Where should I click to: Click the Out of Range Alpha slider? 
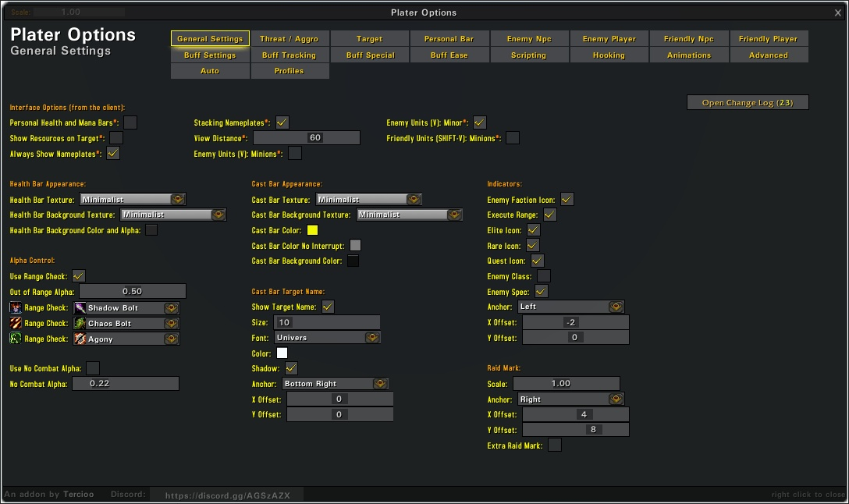[x=133, y=292]
